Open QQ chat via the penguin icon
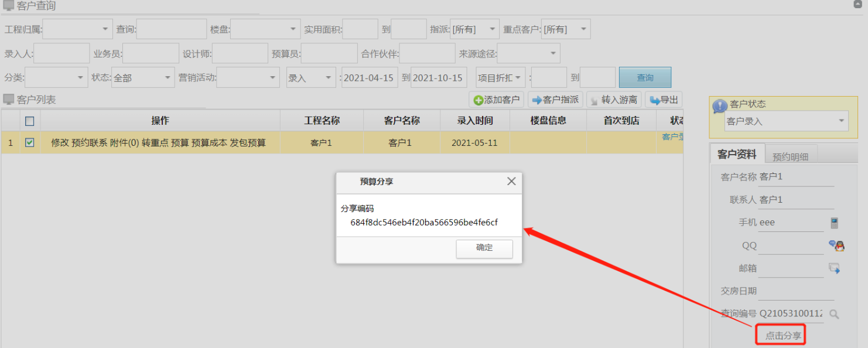 point(836,245)
